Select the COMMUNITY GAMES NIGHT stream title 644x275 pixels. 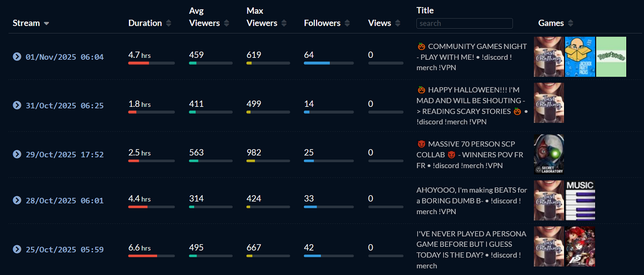(x=472, y=57)
